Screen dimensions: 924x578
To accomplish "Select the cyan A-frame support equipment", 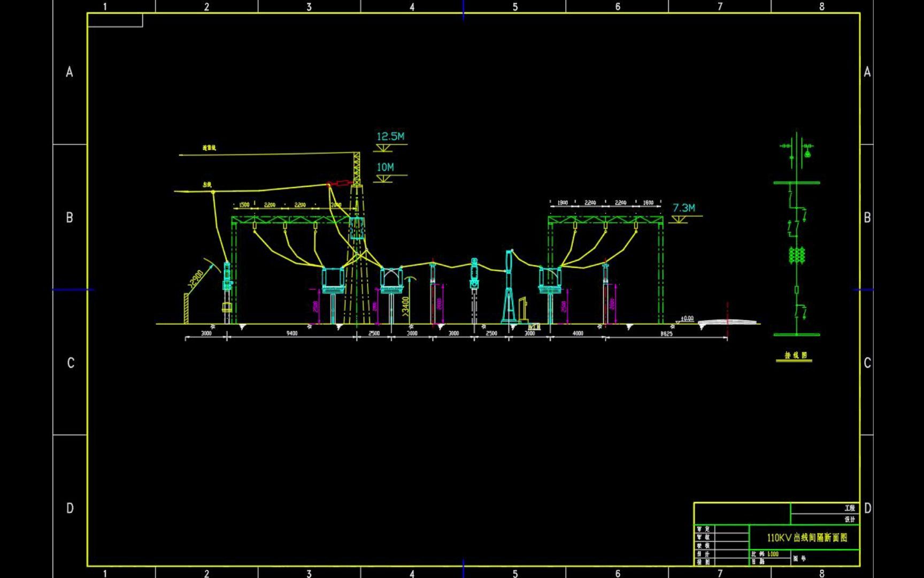I will click(509, 287).
